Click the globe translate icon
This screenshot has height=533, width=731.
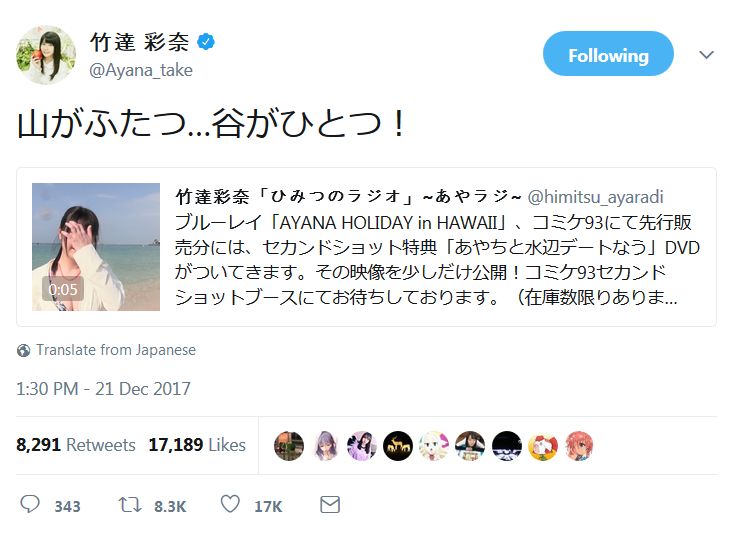pos(24,351)
